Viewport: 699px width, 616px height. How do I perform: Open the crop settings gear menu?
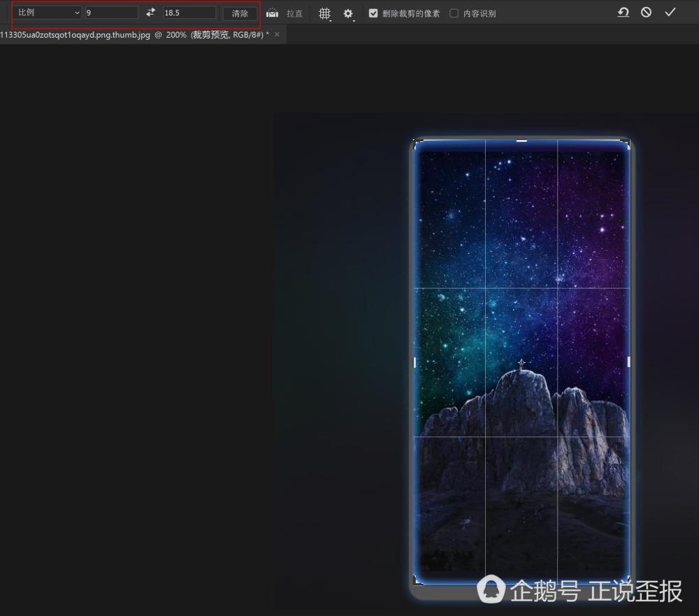(x=348, y=14)
